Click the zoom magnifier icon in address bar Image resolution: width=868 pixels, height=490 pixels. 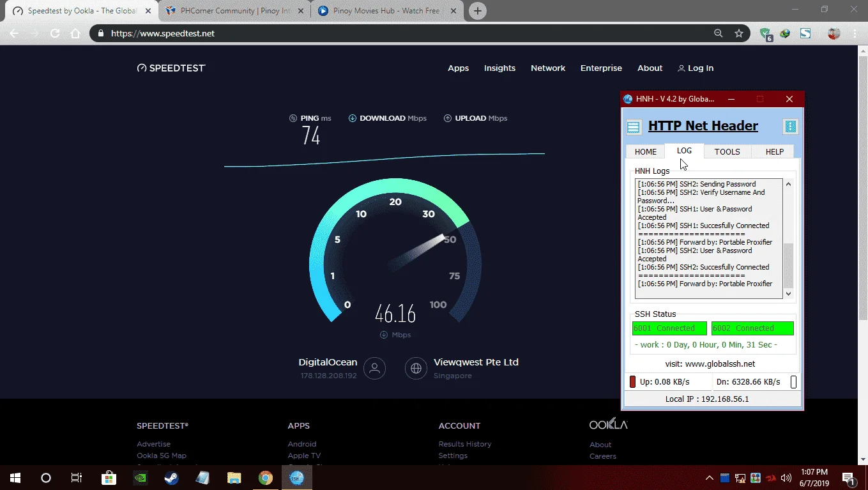click(719, 33)
